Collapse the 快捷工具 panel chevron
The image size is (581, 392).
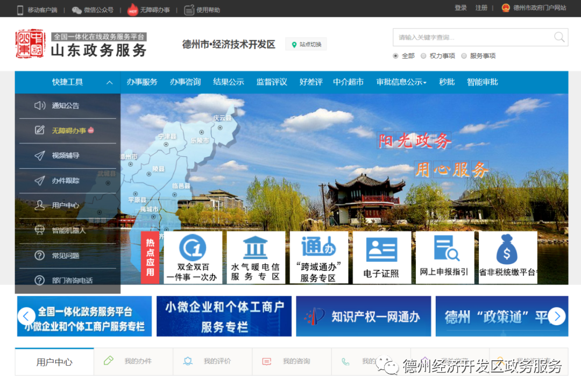109,83
